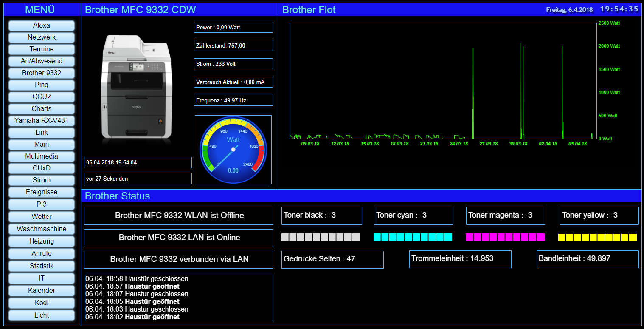Open the Ereignisse log page

(x=42, y=192)
